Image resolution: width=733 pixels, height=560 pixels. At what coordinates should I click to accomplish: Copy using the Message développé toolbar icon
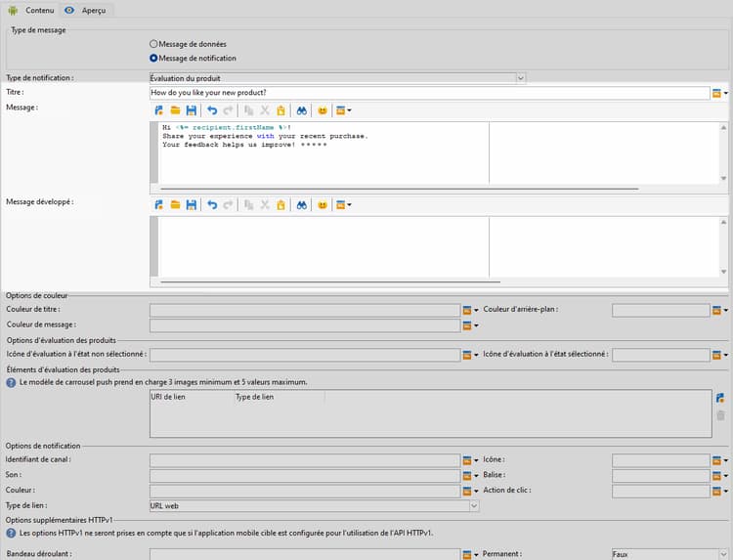point(248,204)
